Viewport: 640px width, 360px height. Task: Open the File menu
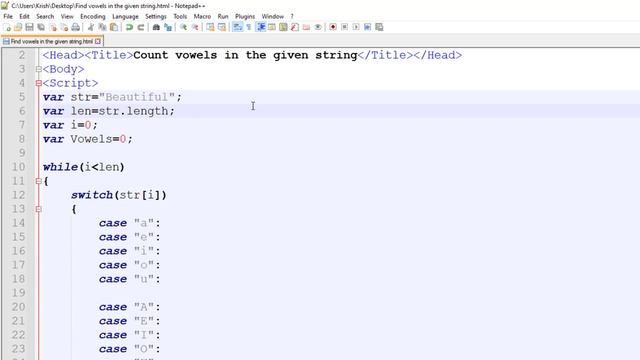pos(8,16)
